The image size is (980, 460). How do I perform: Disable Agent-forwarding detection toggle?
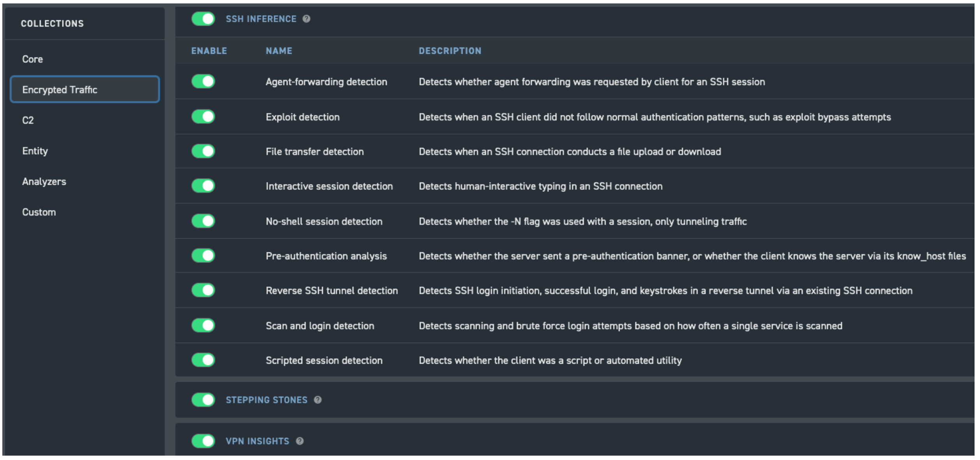[203, 81]
